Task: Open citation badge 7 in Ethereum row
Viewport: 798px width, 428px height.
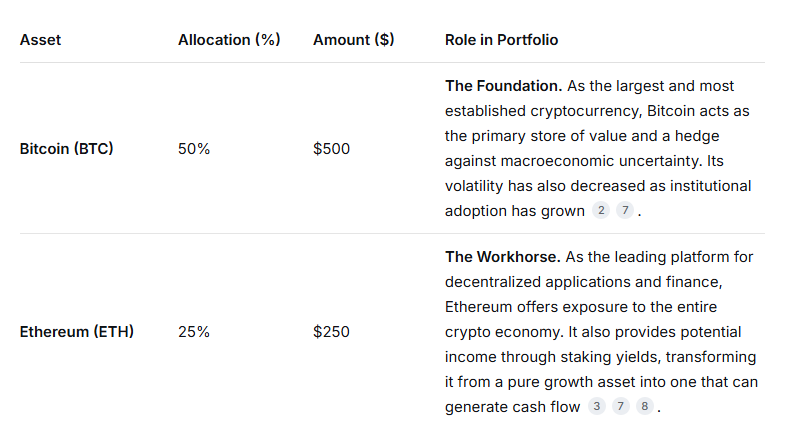Action: (x=621, y=406)
